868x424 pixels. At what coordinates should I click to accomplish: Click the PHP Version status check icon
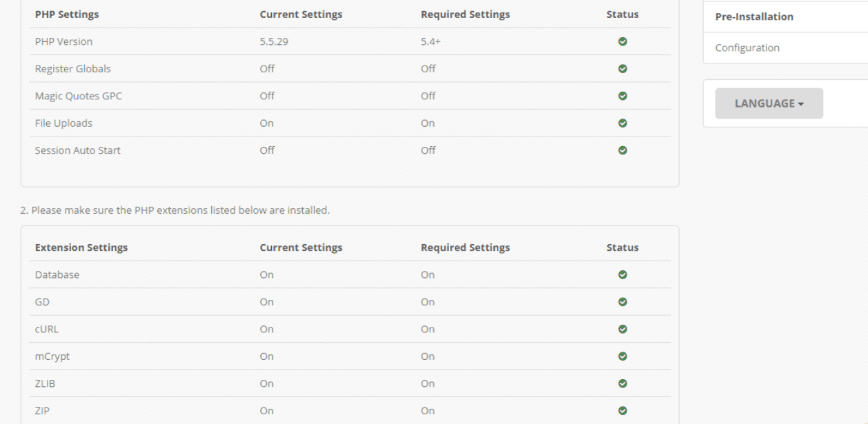click(622, 41)
